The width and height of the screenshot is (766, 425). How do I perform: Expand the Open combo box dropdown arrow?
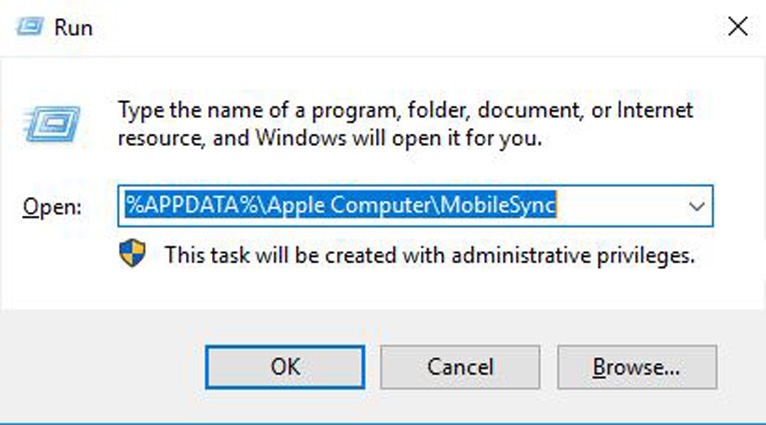pos(696,206)
